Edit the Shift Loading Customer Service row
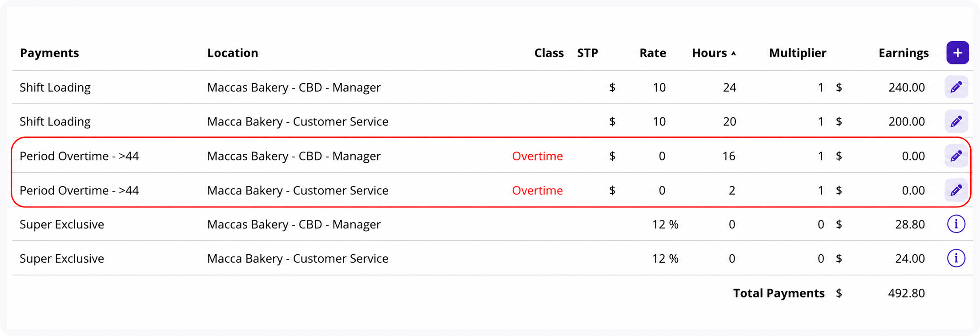Screen dimensions: 980x336 [956, 121]
